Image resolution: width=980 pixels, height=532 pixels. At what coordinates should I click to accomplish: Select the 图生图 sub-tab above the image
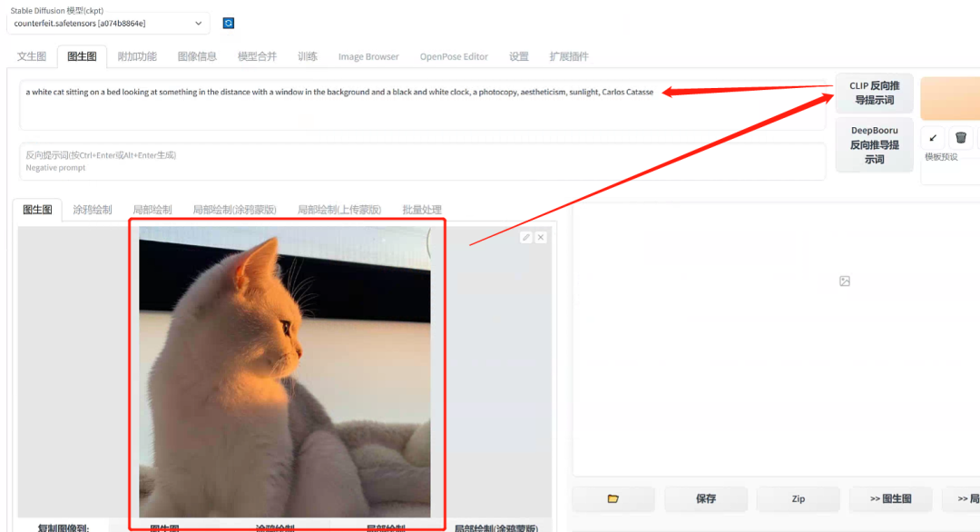click(x=37, y=210)
